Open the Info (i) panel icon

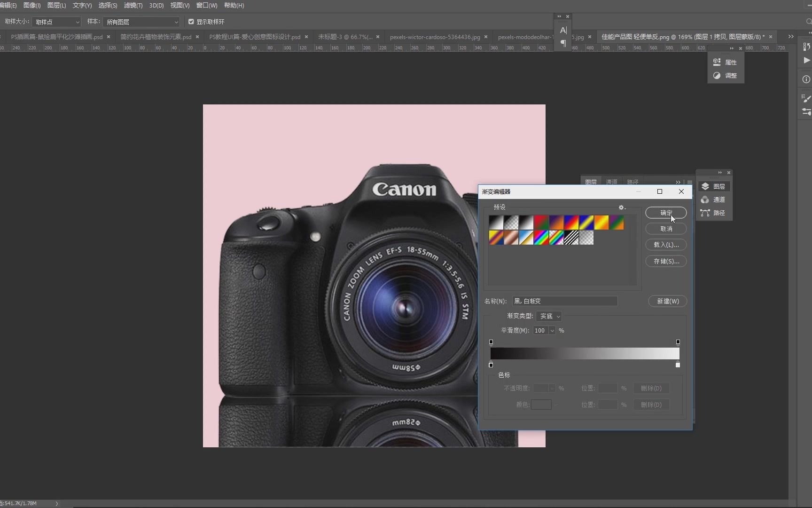coord(806,79)
